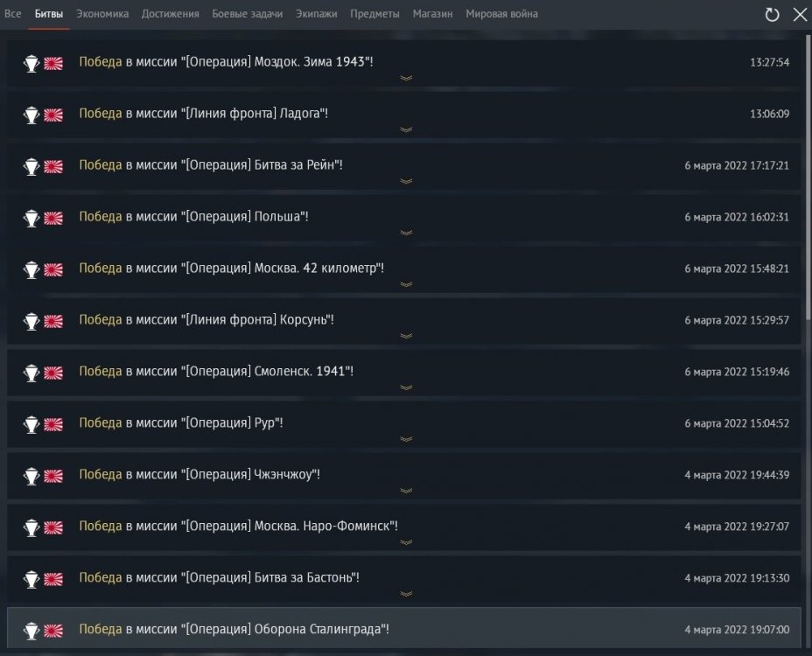Click Japan flag icon beside Ладога entry
Image resolution: width=812 pixels, height=656 pixels.
tap(53, 115)
